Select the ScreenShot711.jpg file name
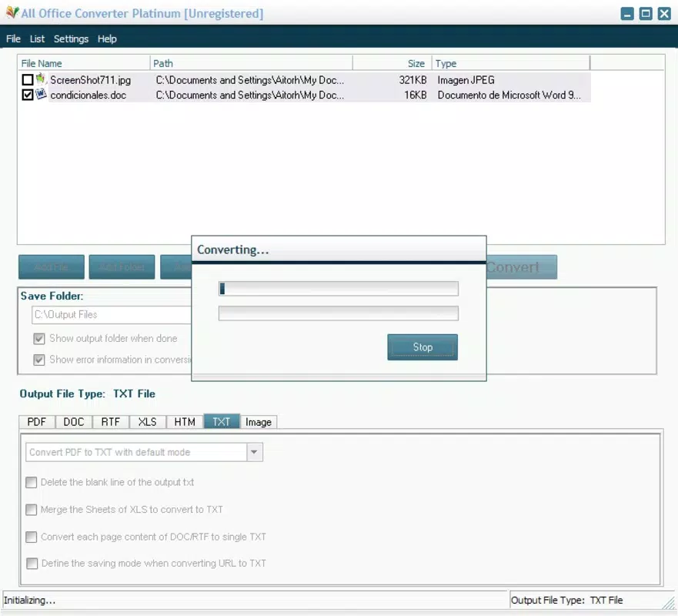 [x=90, y=80]
